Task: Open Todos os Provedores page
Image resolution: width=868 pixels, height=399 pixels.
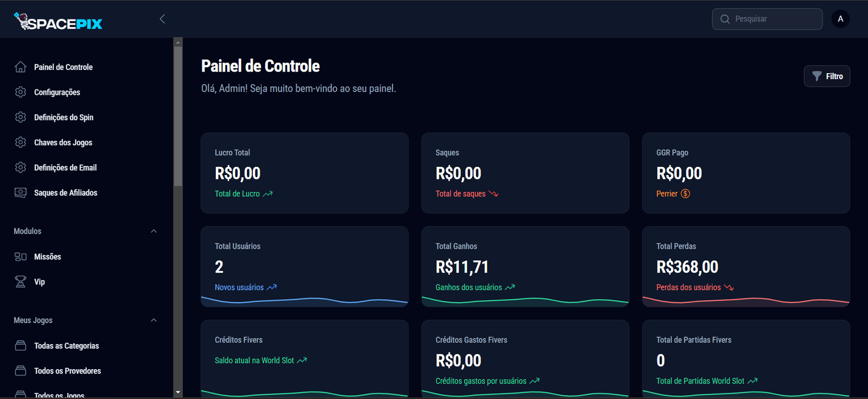Action: (x=67, y=371)
